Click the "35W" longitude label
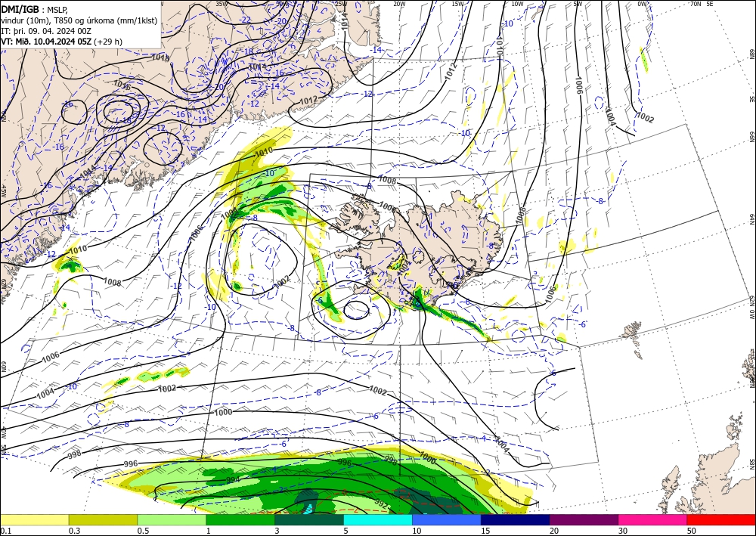This screenshot has width=756, height=536. coord(222,4)
